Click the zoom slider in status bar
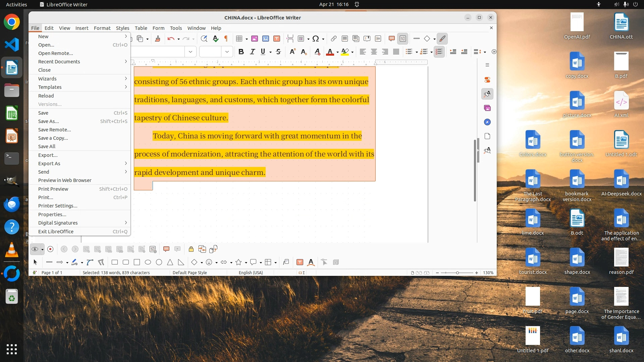 point(457,273)
